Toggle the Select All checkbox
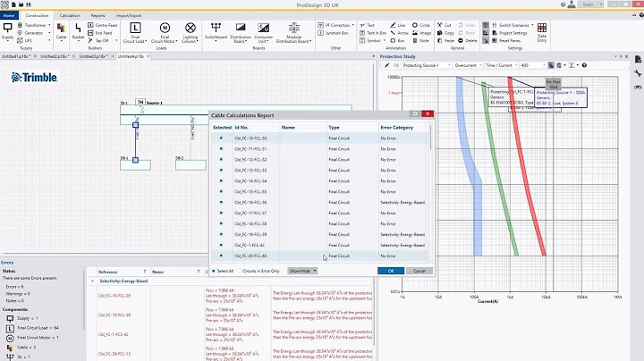644x361 pixels. [x=214, y=271]
